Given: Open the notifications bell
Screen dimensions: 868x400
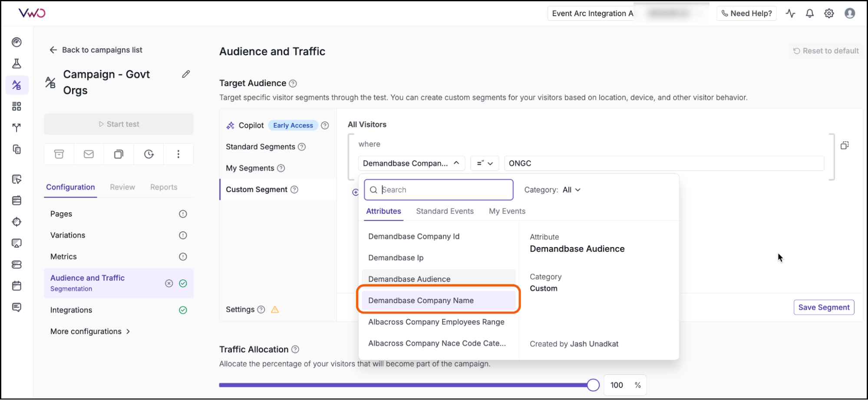Looking at the screenshot, I should (809, 13).
